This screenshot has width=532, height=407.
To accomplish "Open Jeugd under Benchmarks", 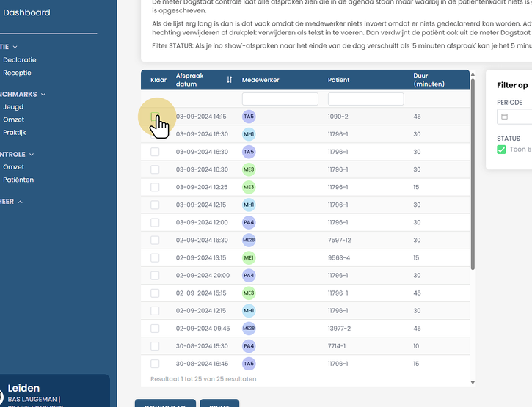I will [13, 107].
